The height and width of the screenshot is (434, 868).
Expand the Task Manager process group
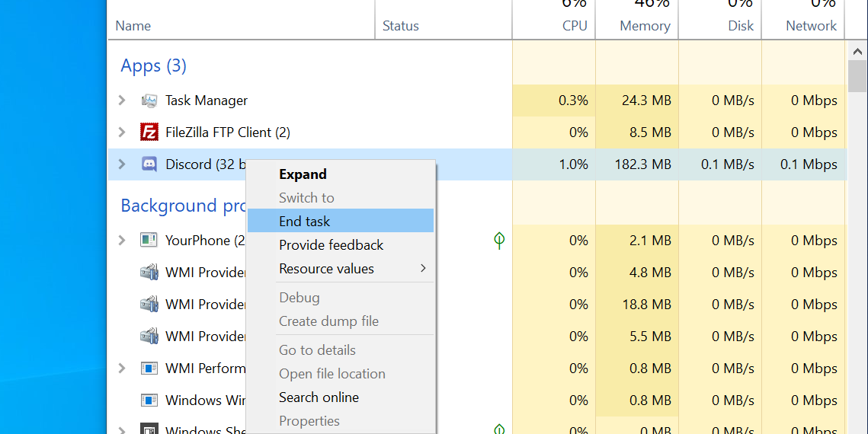click(122, 101)
